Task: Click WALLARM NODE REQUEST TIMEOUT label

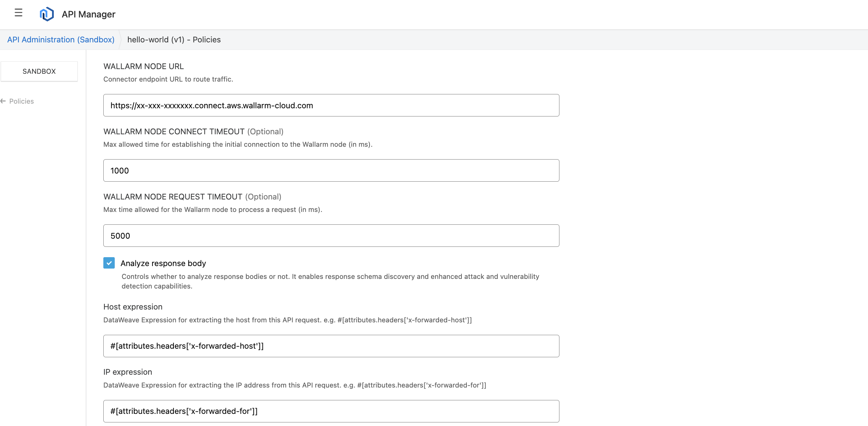Action: (x=173, y=197)
